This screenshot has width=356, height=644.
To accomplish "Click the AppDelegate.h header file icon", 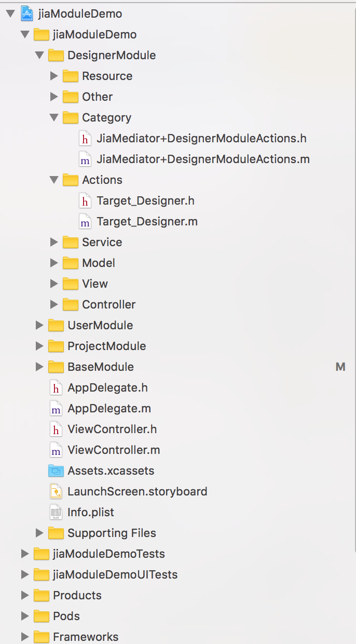I will 56,387.
